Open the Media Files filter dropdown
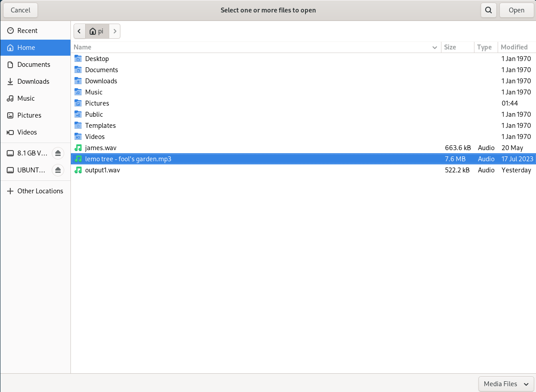 point(506,384)
